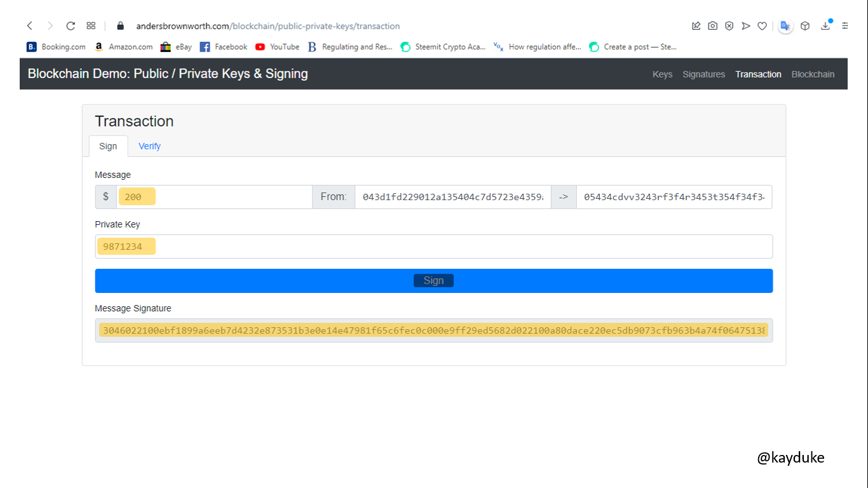The width and height of the screenshot is (868, 488).
Task: Open the Booking.com bookmark
Action: point(56,47)
